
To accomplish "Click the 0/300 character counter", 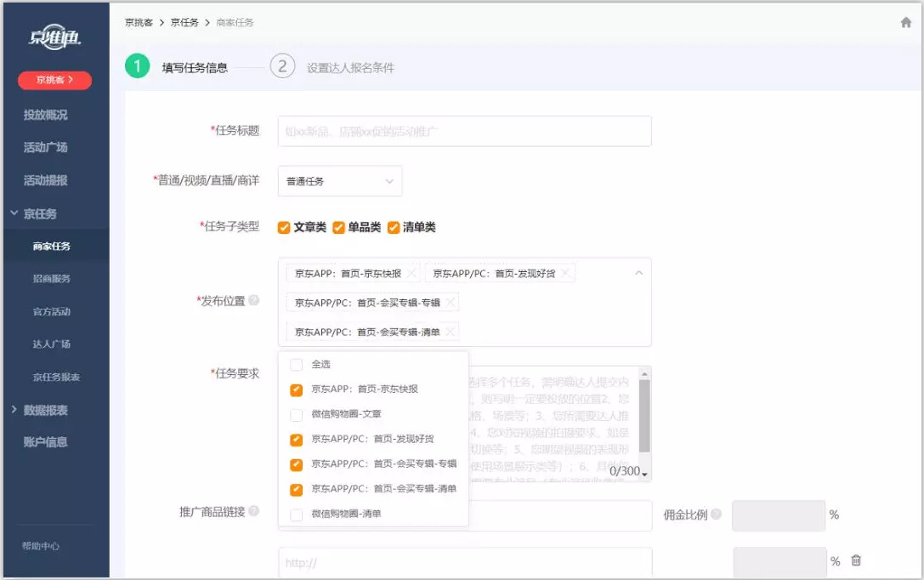I will click(625, 471).
